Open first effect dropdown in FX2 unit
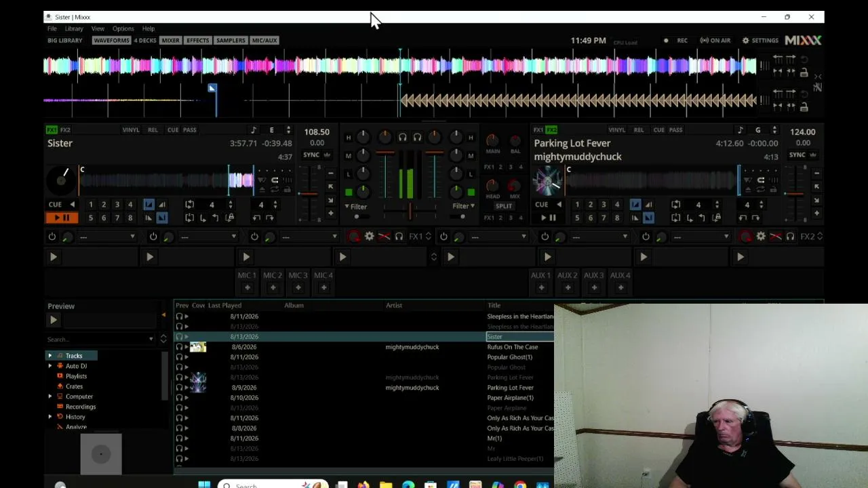Image resolution: width=868 pixels, height=488 pixels. pyautogui.click(x=498, y=237)
